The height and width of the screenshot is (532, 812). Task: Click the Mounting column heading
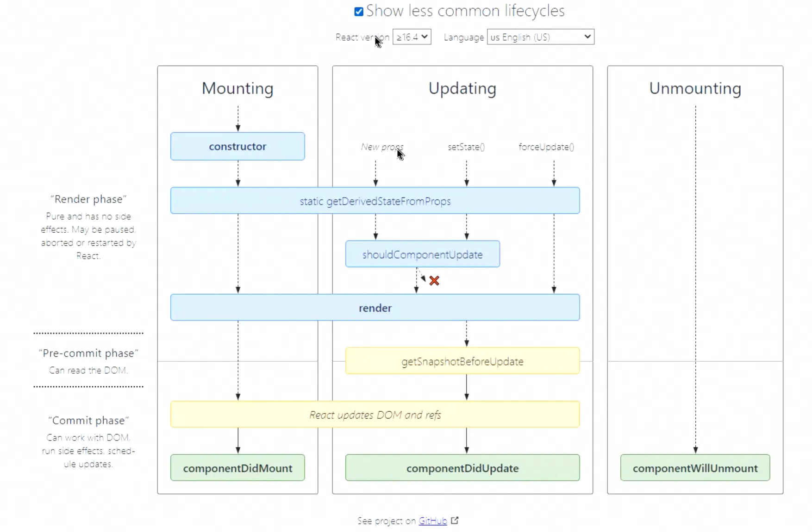tap(237, 88)
